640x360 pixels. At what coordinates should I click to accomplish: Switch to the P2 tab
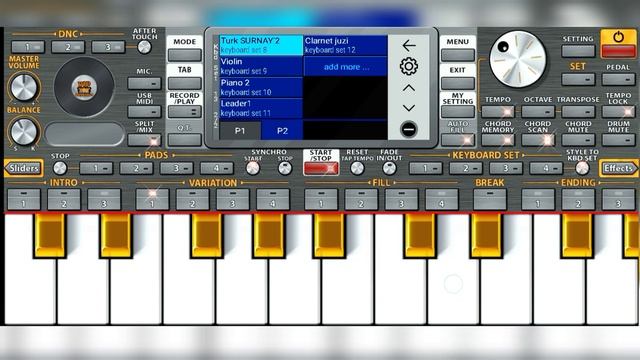tap(282, 131)
